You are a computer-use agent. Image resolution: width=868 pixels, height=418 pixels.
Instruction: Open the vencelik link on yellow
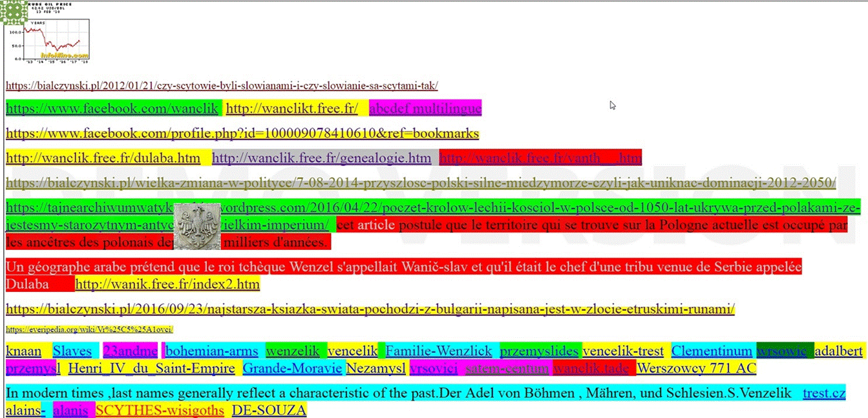352,351
